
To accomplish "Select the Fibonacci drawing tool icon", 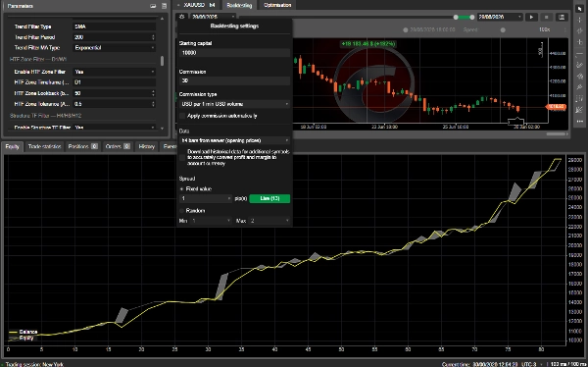I will (580, 98).
